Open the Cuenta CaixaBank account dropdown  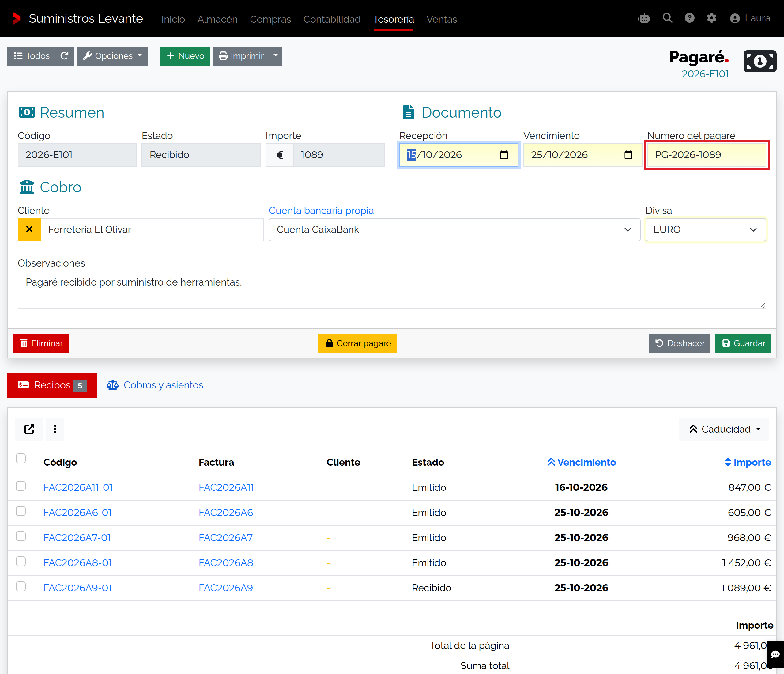pyautogui.click(x=454, y=229)
